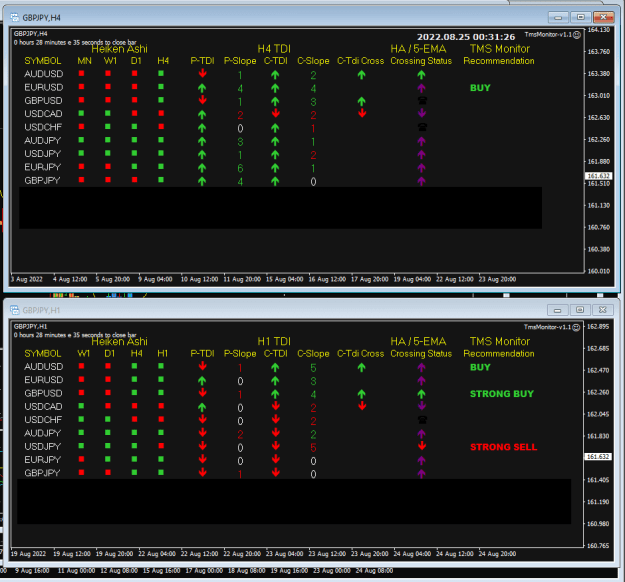Click the STRONG BUY recommendation in H1 window
This screenshot has height=582, width=625.
tap(501, 394)
